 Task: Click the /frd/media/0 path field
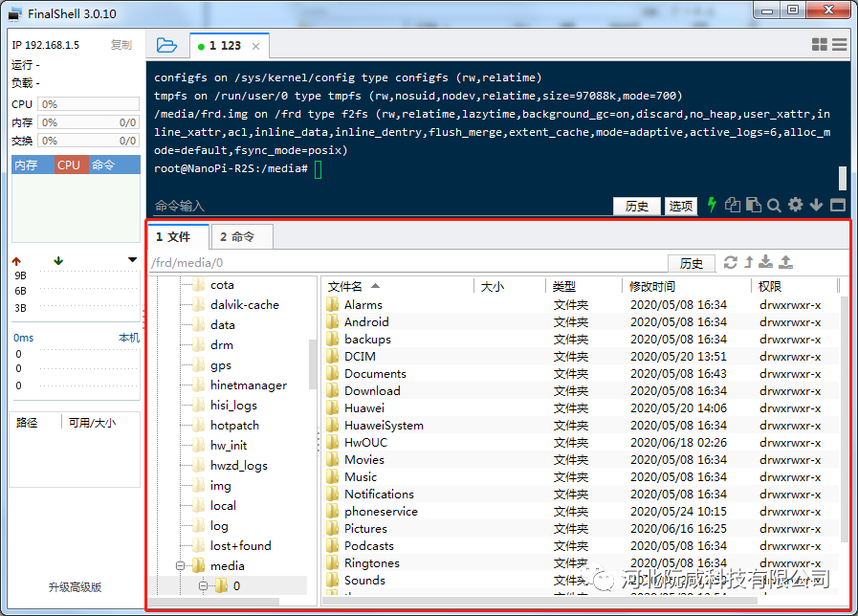pyautogui.click(x=407, y=263)
